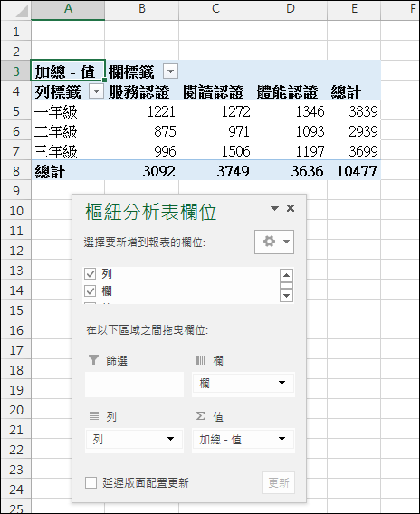Select the 二年級 row label
This screenshot has width=420, height=514.
68,131
